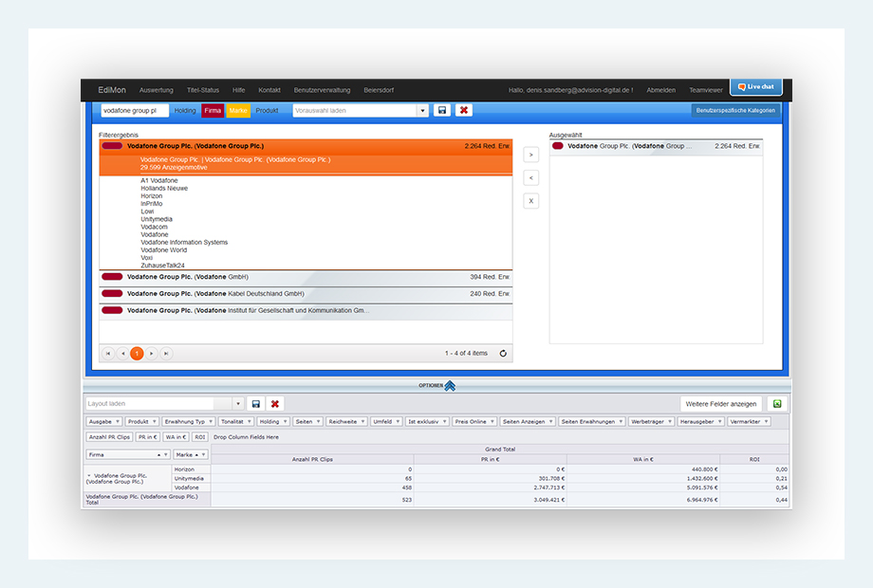The width and height of the screenshot is (873, 588).
Task: Go to the last results page
Action: (x=166, y=353)
